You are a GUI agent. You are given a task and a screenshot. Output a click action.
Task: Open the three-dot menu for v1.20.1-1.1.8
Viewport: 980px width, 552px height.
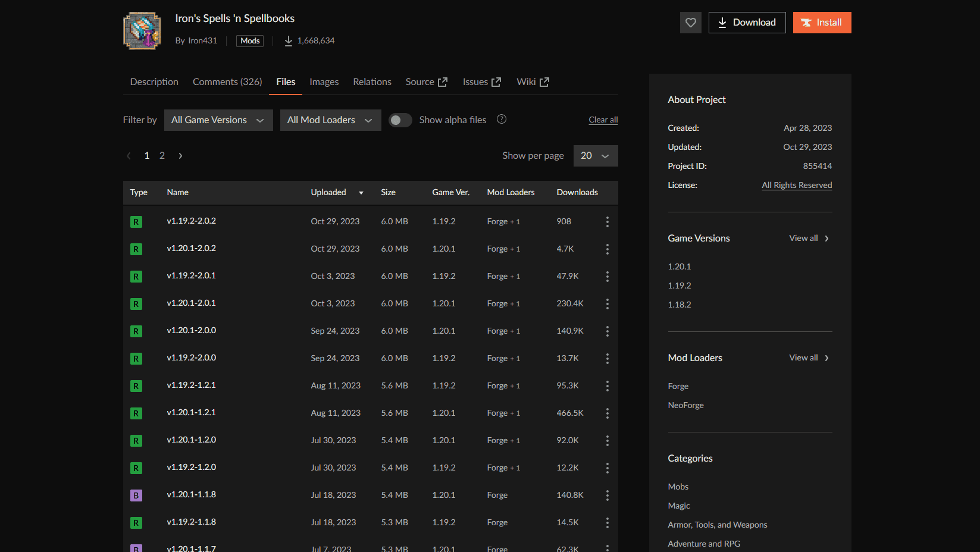[607, 495]
